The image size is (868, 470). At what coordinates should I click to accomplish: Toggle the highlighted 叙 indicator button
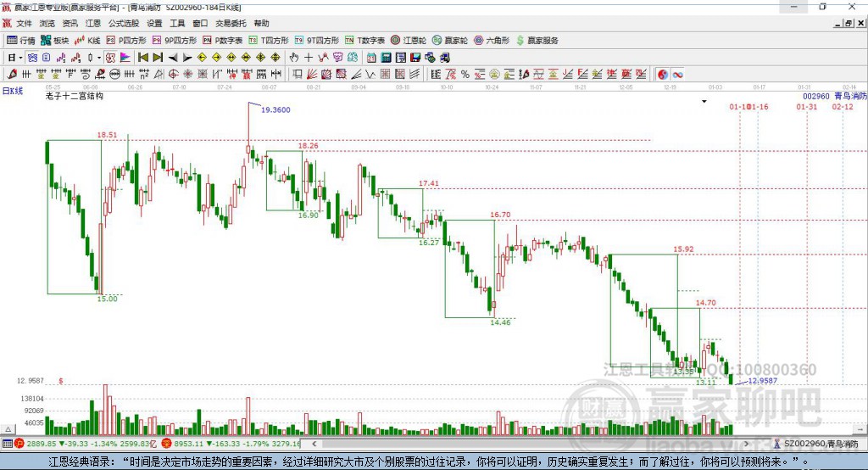click(111, 58)
